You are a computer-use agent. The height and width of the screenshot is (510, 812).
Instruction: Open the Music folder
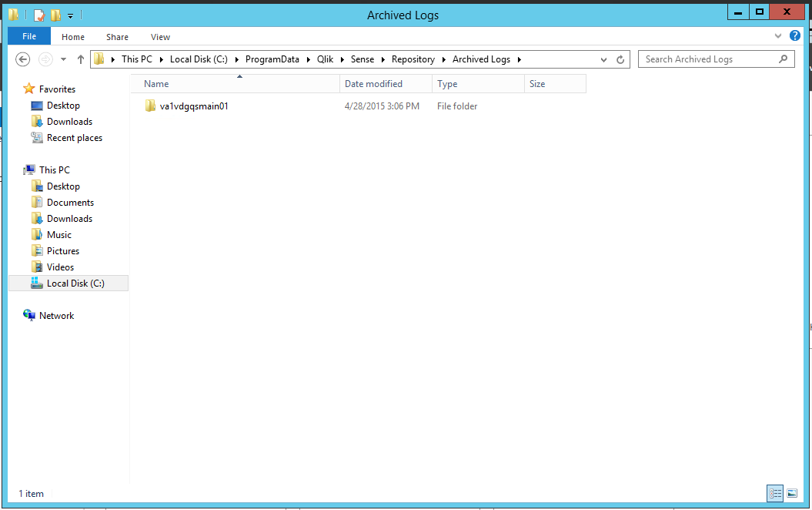59,235
